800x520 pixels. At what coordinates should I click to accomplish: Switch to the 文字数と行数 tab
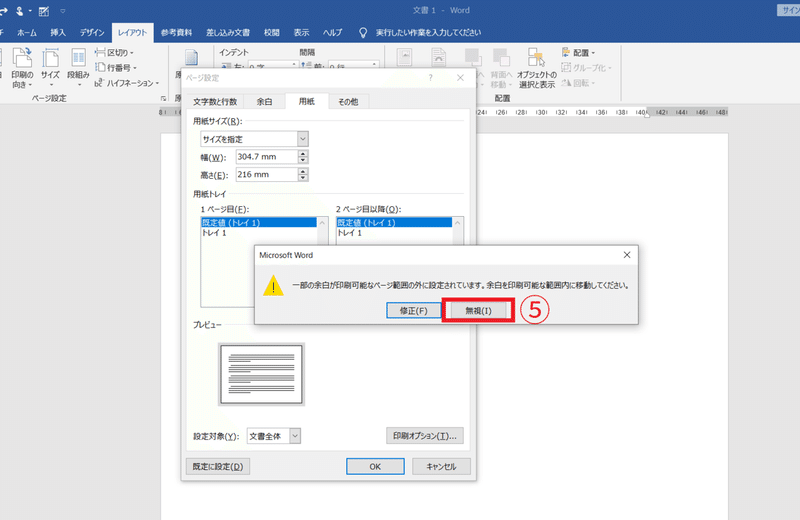(x=215, y=102)
